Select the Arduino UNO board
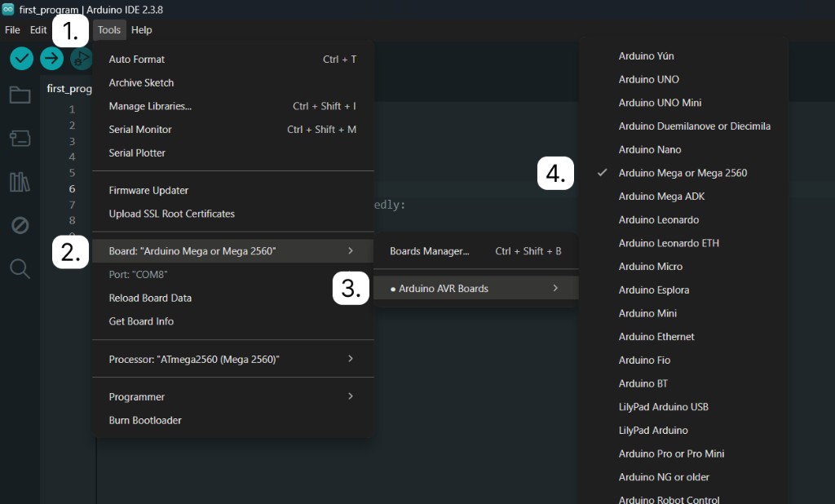Viewport: 835px width, 504px height. [x=684, y=79]
